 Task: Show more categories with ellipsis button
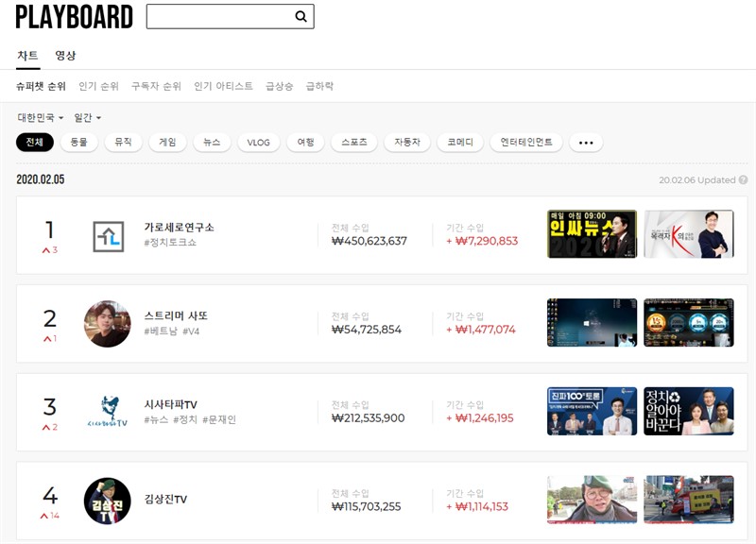coord(586,143)
